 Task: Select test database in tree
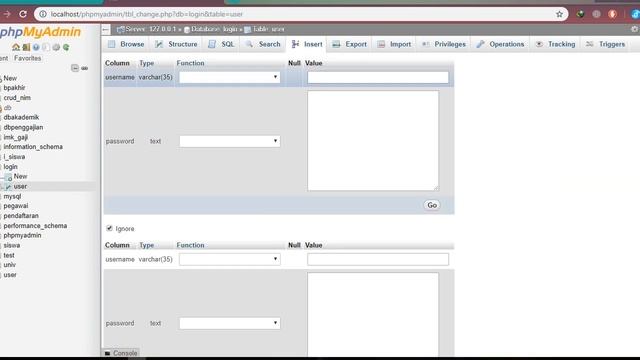click(9, 255)
